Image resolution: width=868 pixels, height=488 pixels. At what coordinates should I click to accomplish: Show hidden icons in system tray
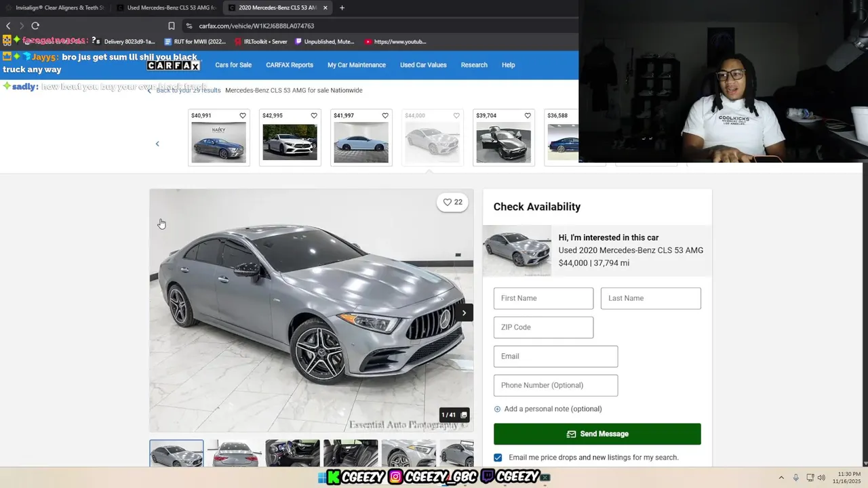pyautogui.click(x=781, y=477)
